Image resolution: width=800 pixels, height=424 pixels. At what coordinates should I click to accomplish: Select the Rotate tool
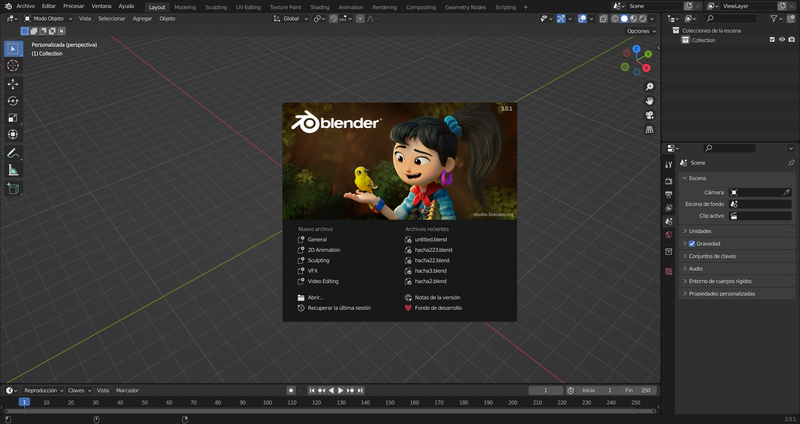pos(13,101)
